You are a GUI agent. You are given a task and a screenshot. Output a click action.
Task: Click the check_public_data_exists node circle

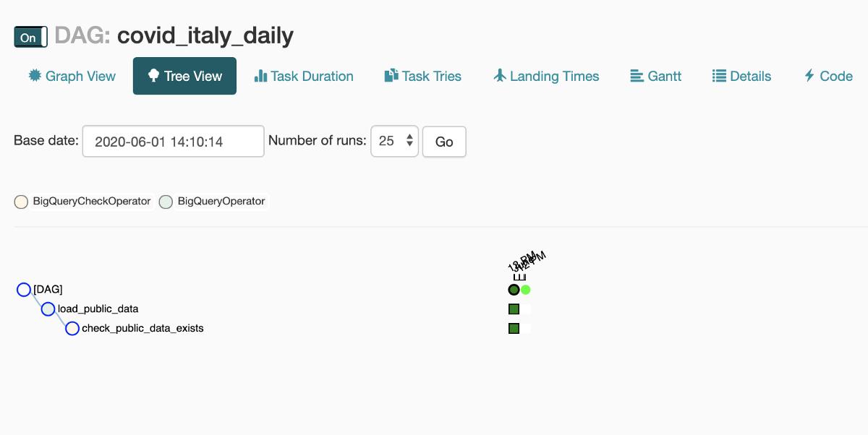coord(72,329)
